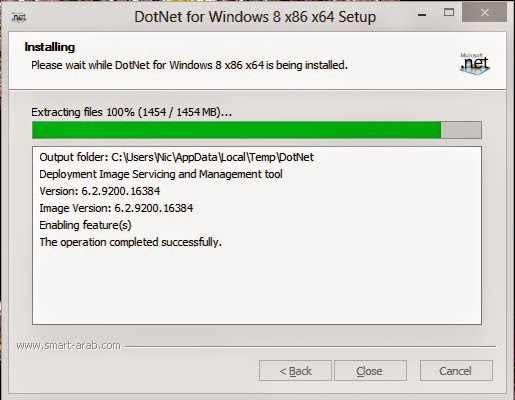Viewport: 515px width, 400px height.
Task: Maximize the Setup window
Action: 449,13
